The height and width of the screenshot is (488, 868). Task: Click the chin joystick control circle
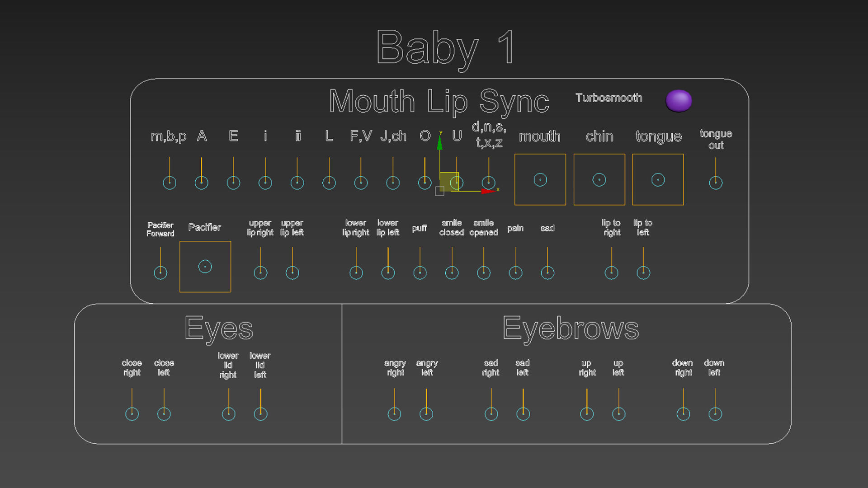pyautogui.click(x=599, y=180)
